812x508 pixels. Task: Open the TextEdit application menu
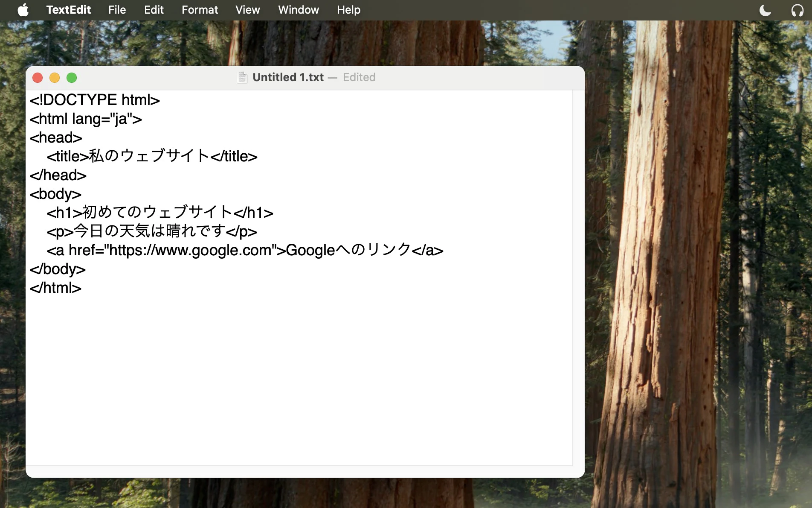(x=69, y=10)
